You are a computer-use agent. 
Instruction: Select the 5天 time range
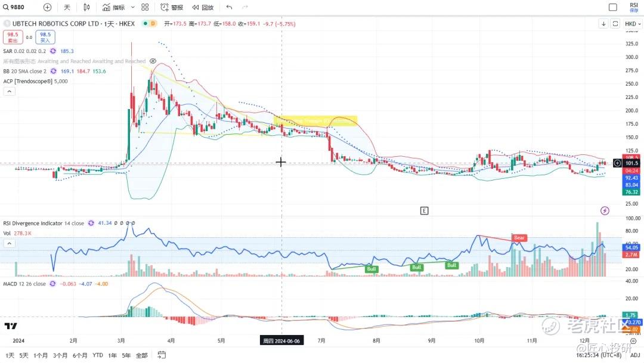[x=24, y=355]
